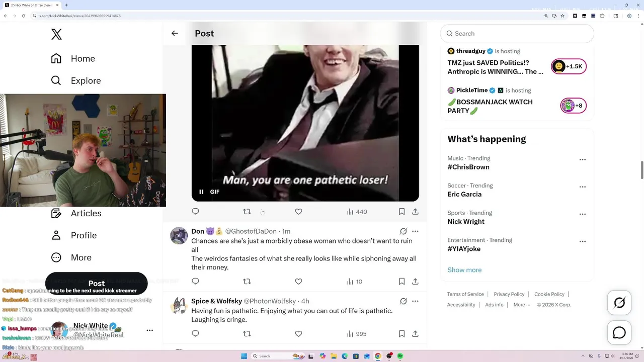Open Eric Garcia trending topic
Image resolution: width=644 pixels, height=362 pixels.
coord(464,194)
